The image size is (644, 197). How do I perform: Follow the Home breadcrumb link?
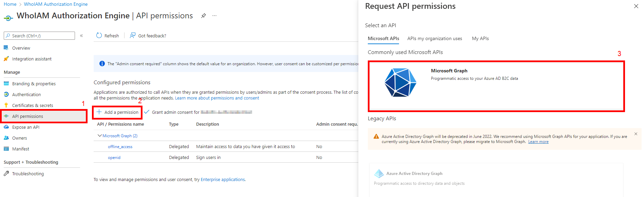[x=10, y=4]
